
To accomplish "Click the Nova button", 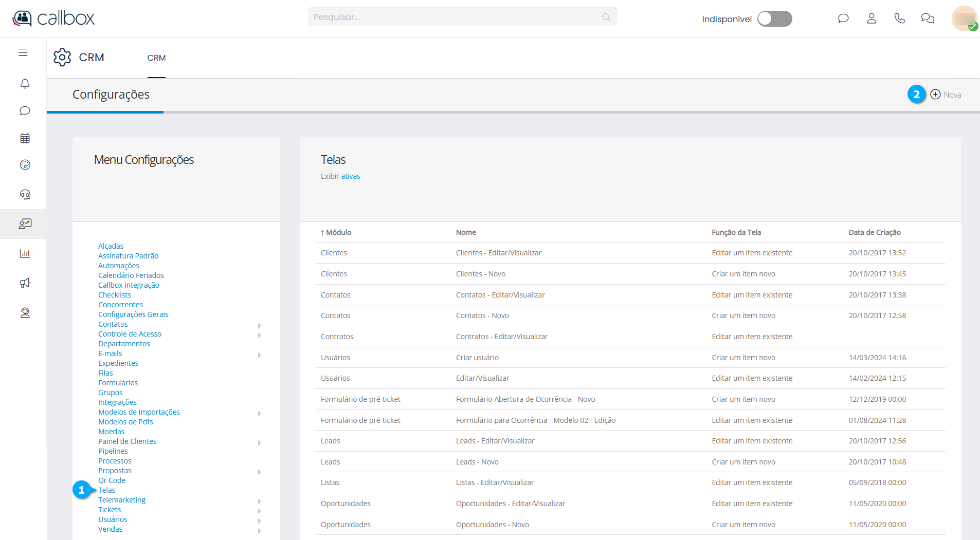I will point(946,95).
